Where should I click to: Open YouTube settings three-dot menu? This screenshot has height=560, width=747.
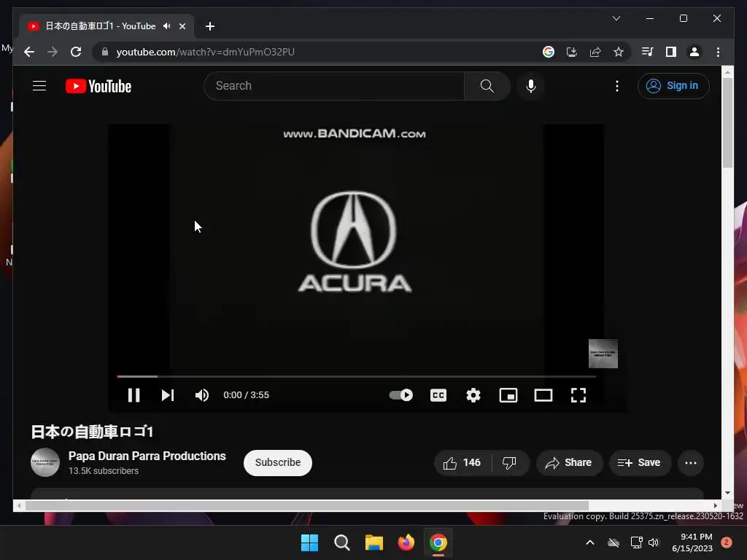[617, 86]
